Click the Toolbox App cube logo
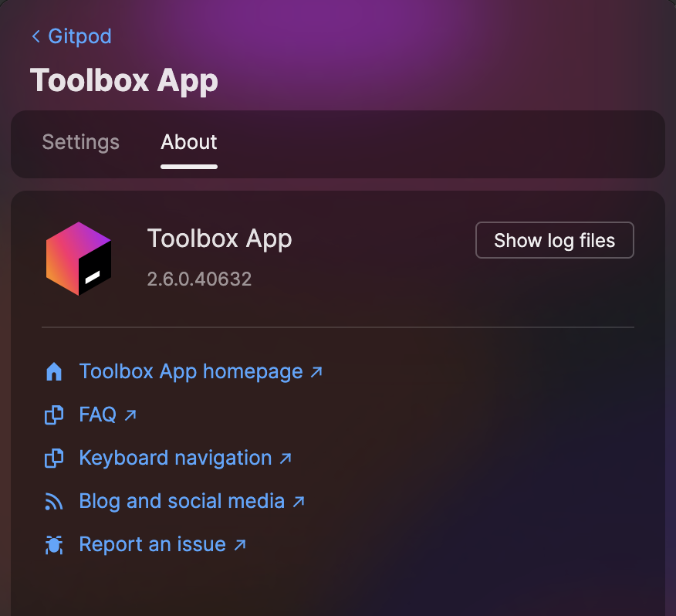 (79, 259)
